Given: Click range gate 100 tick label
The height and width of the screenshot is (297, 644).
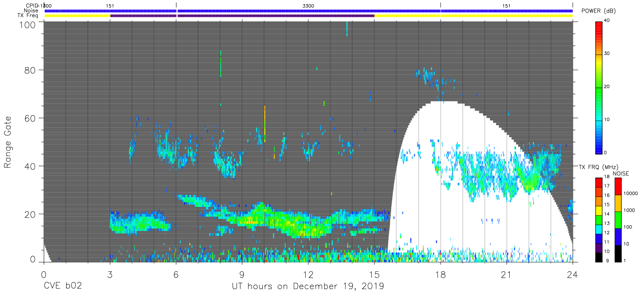Looking at the screenshot, I should [28, 24].
